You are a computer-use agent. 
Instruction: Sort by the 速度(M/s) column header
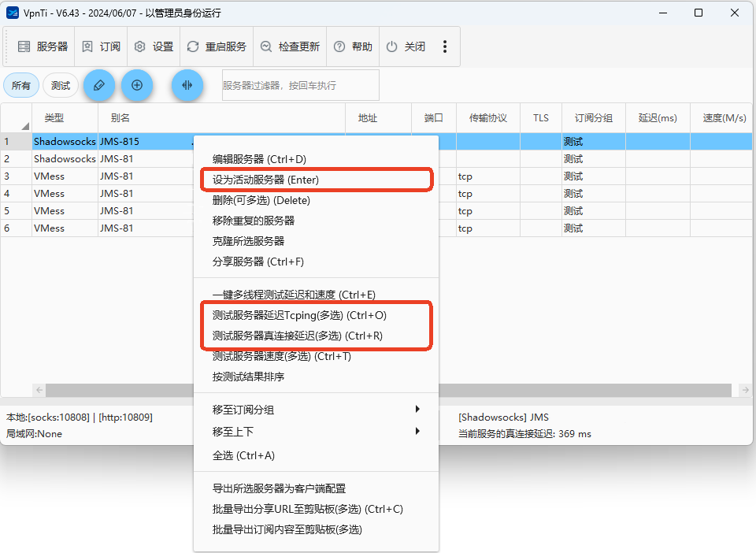pyautogui.click(x=721, y=118)
